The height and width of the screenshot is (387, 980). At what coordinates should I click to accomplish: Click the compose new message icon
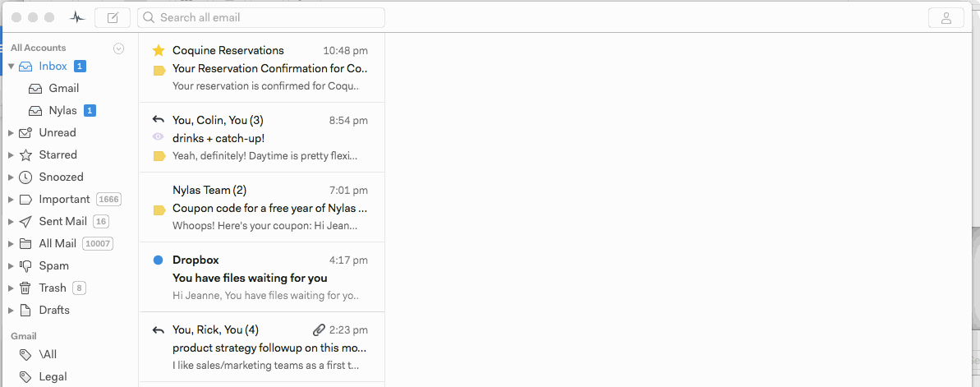pyautogui.click(x=113, y=17)
